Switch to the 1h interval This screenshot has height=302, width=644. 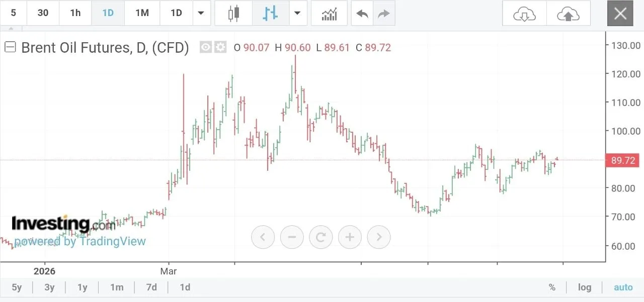pyautogui.click(x=75, y=13)
